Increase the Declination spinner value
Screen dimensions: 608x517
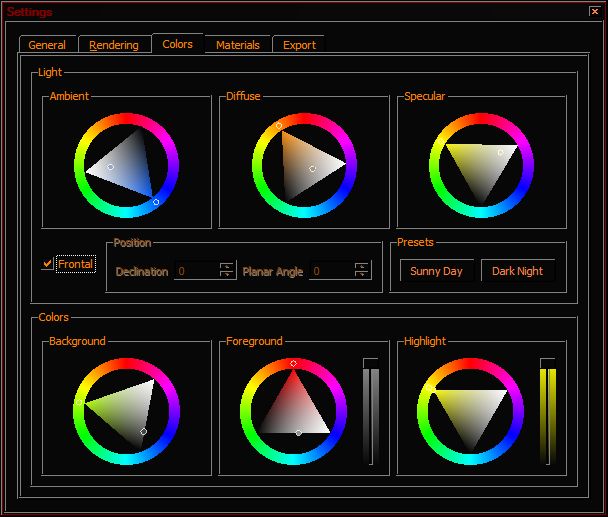click(227, 266)
